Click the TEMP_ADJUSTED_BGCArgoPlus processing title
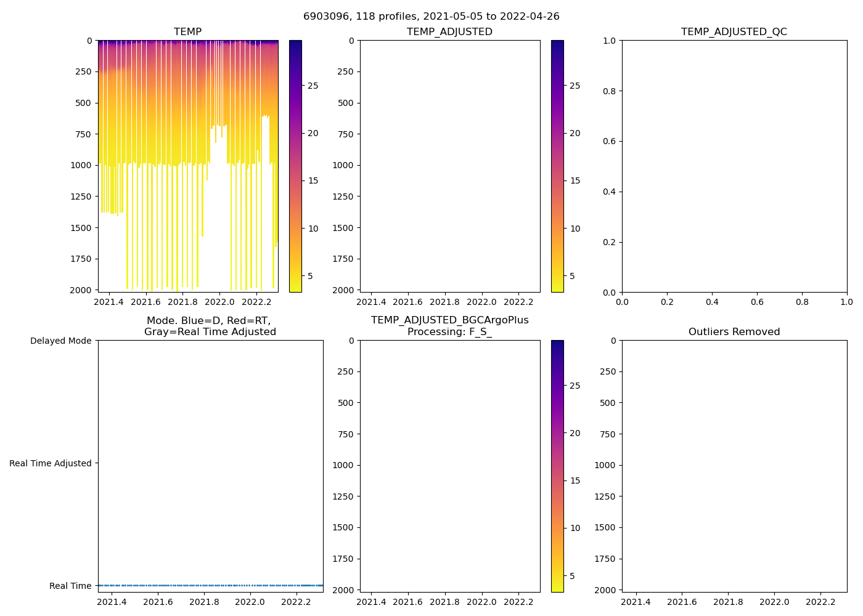 449,326
